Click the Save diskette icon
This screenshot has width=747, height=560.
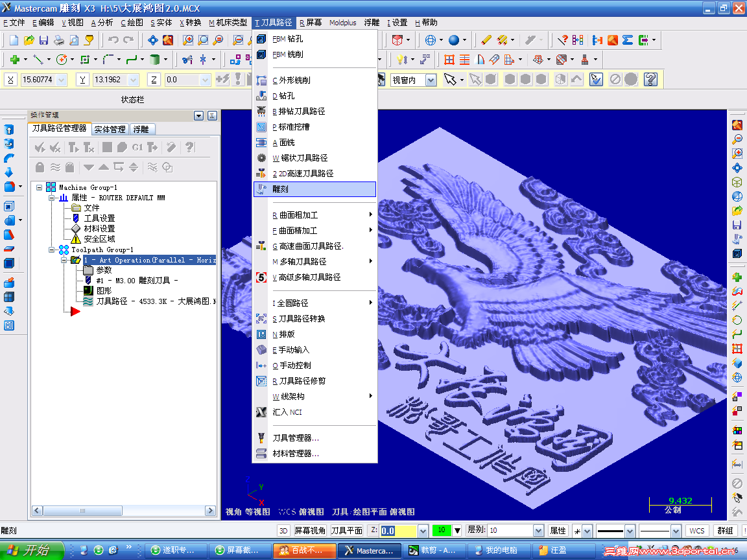point(44,40)
